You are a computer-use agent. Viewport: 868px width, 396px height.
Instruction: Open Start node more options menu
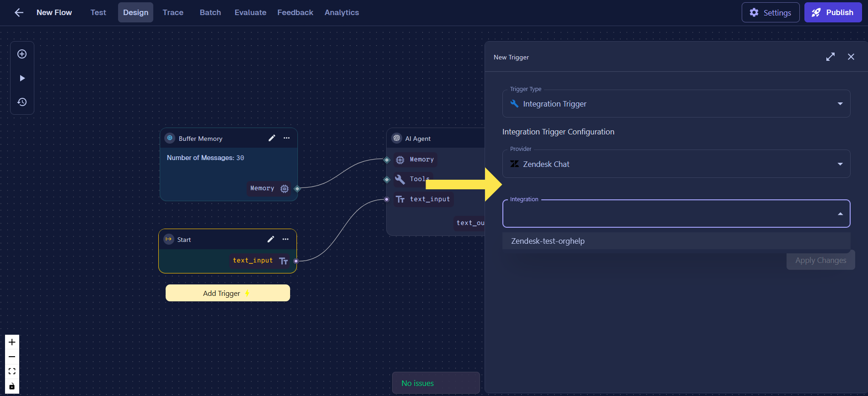(286, 239)
